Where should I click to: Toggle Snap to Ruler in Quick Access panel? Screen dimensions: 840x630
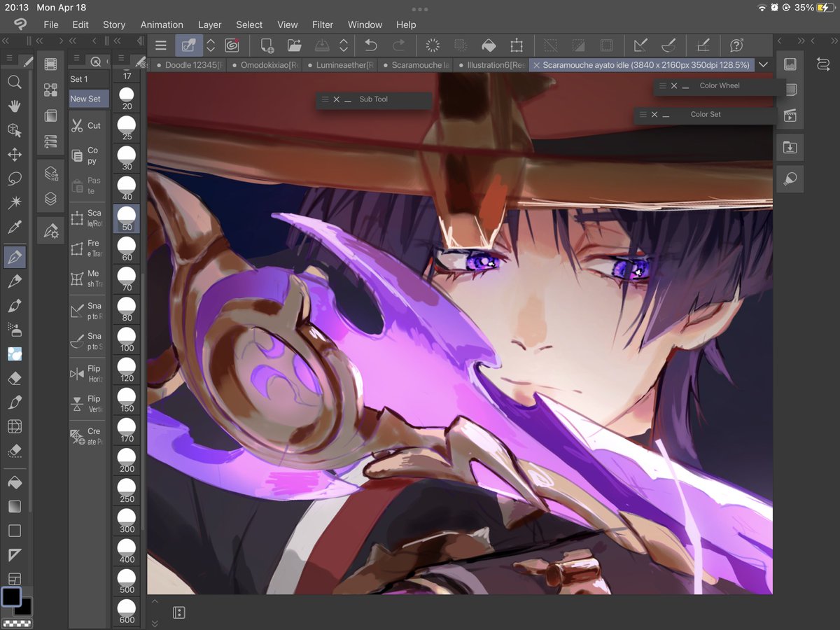(87, 311)
